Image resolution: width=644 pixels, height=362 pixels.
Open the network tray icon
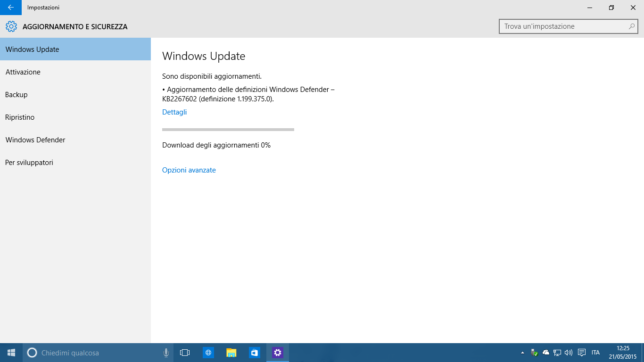tap(557, 353)
